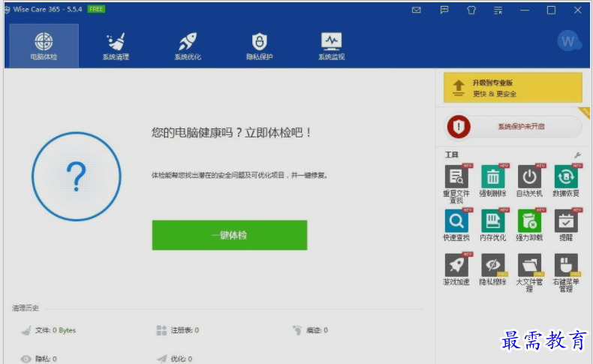Open the 强制删除 force delete tool

[492, 181]
